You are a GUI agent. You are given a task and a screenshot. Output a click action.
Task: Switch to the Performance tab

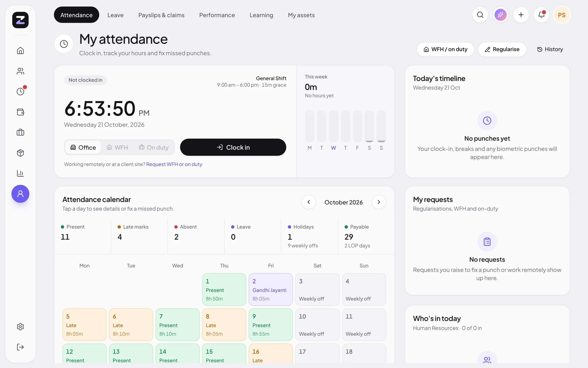coord(217,15)
